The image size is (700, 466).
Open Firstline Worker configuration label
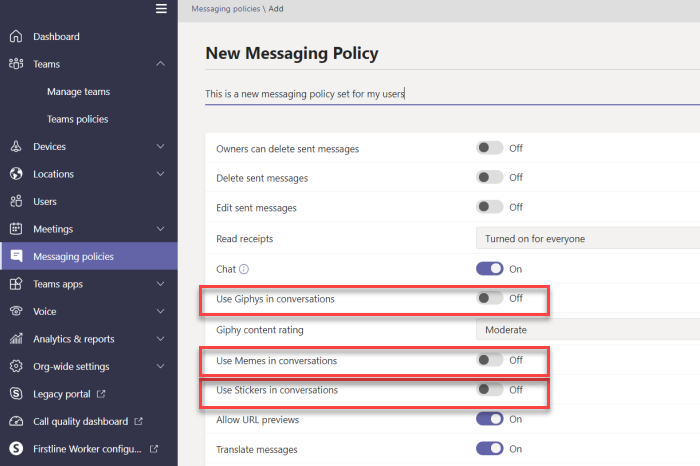point(87,449)
